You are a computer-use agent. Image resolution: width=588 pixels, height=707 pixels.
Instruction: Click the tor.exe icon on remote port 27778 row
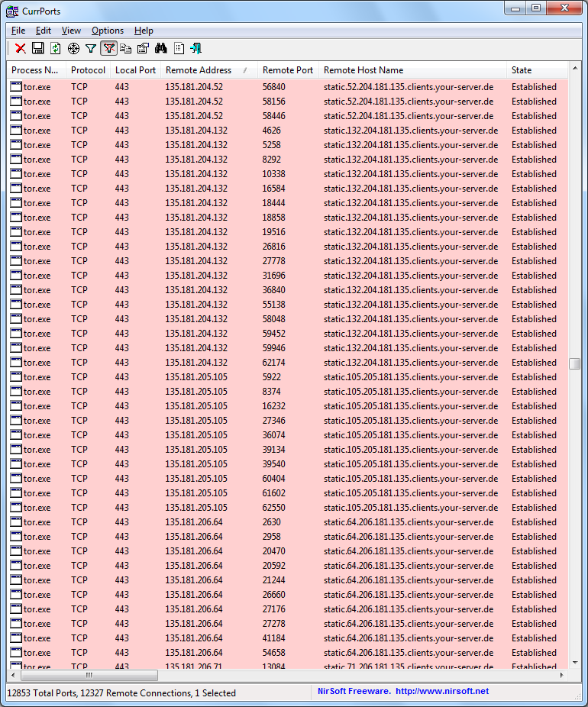(16, 261)
